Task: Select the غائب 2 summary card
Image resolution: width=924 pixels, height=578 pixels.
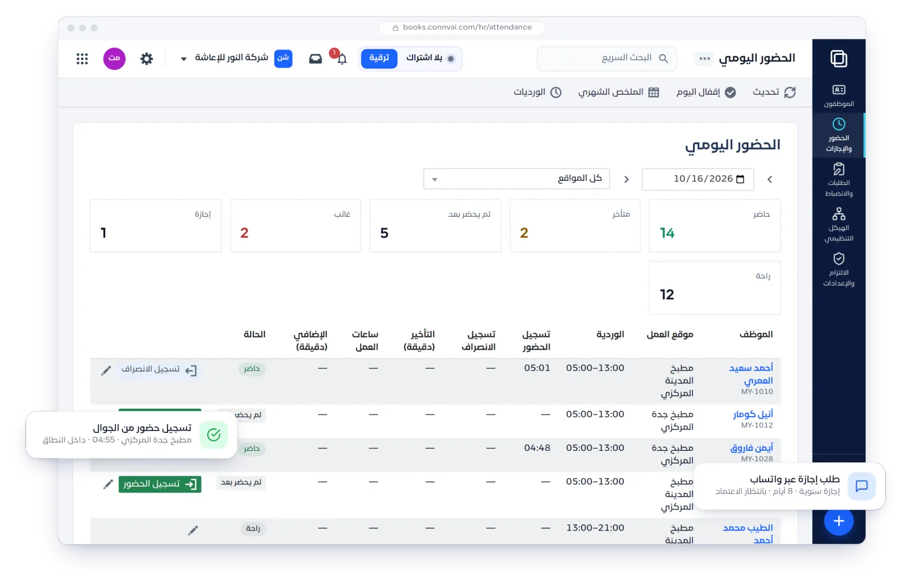Action: (295, 225)
